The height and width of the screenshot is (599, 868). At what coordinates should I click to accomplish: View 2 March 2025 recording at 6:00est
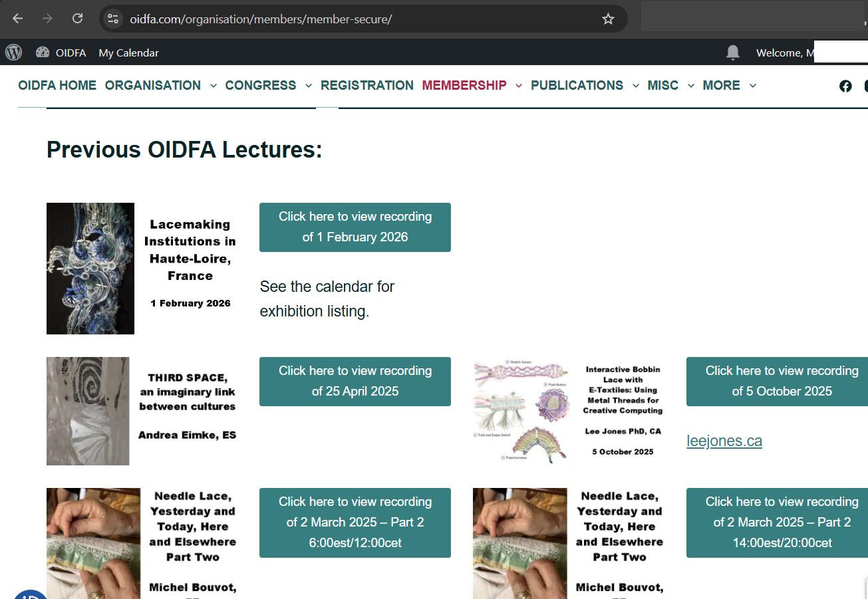click(x=355, y=523)
